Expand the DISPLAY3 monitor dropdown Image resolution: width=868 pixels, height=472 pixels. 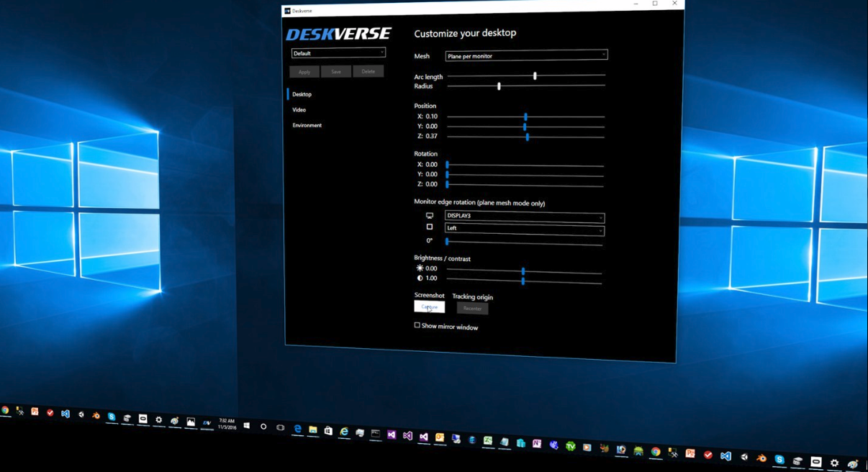(524, 217)
